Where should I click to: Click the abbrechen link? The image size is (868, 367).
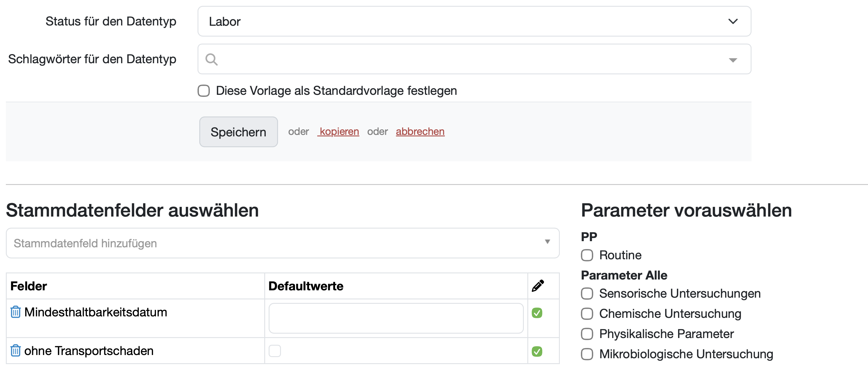tap(420, 131)
